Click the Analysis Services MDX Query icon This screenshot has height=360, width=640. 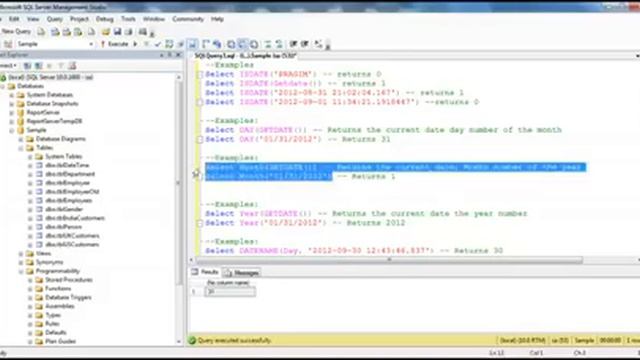tap(55, 31)
